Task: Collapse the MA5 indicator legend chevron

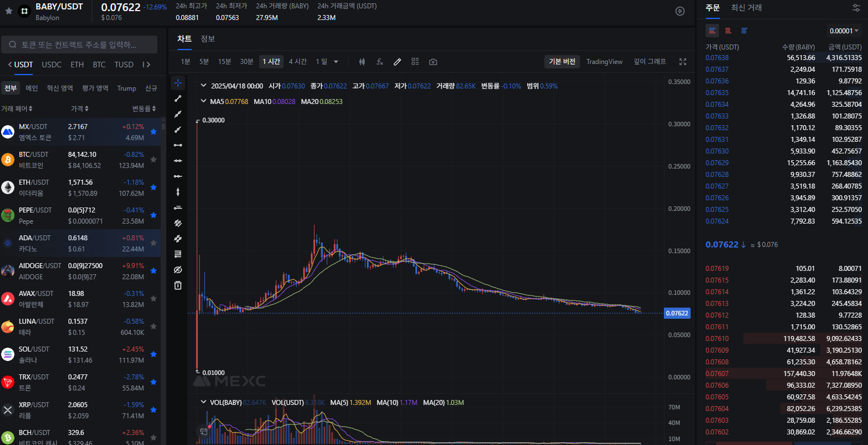Action: coord(204,102)
